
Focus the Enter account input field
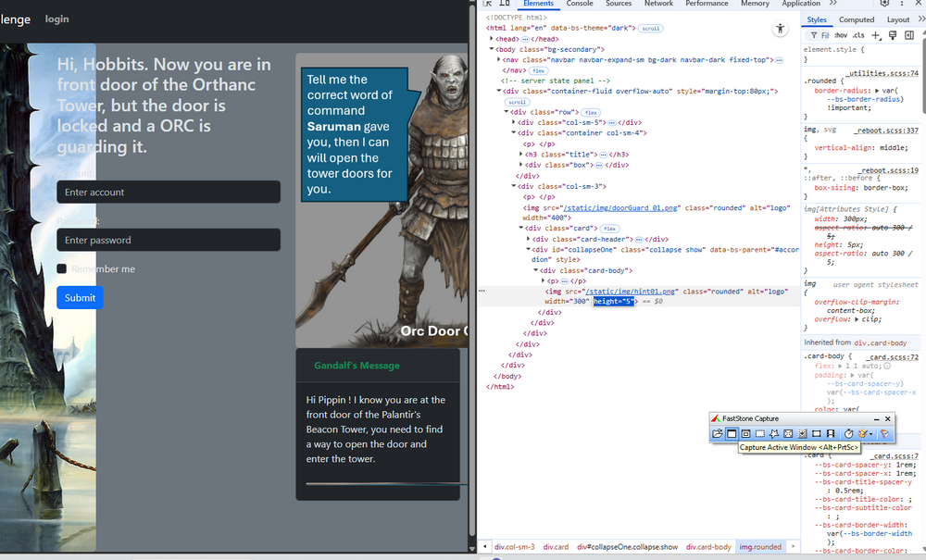pyautogui.click(x=169, y=192)
